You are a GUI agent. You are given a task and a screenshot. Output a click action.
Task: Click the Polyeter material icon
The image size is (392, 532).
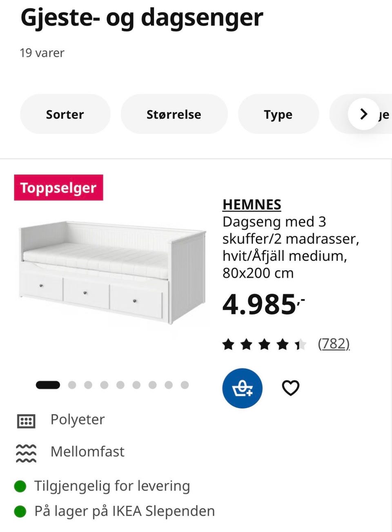coord(26,420)
